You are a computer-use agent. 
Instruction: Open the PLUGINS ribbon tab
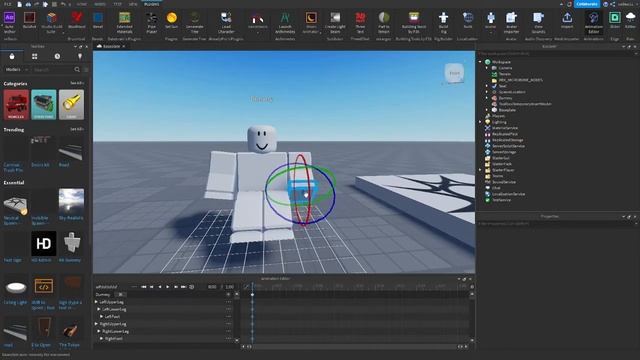click(x=152, y=4)
